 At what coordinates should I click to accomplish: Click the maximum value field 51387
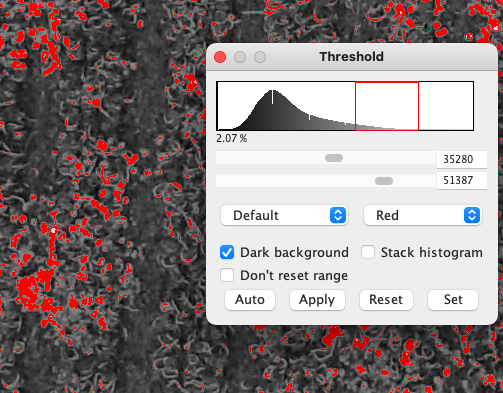462,180
